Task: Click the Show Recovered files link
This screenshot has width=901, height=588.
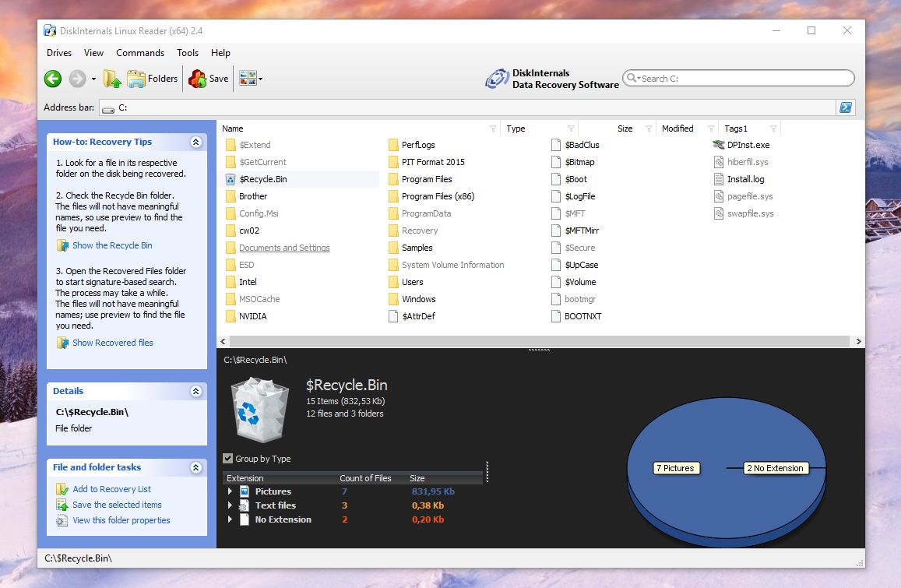Action: 113,343
